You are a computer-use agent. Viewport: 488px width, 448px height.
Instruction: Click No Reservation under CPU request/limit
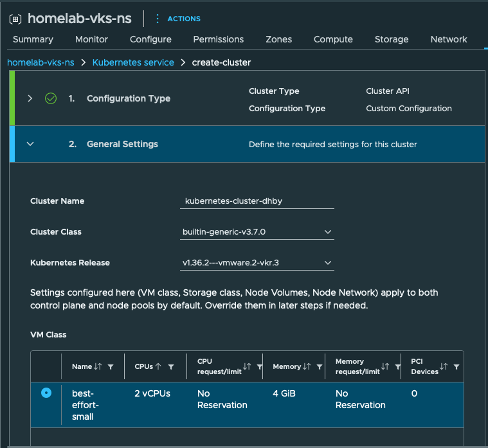[222, 399]
